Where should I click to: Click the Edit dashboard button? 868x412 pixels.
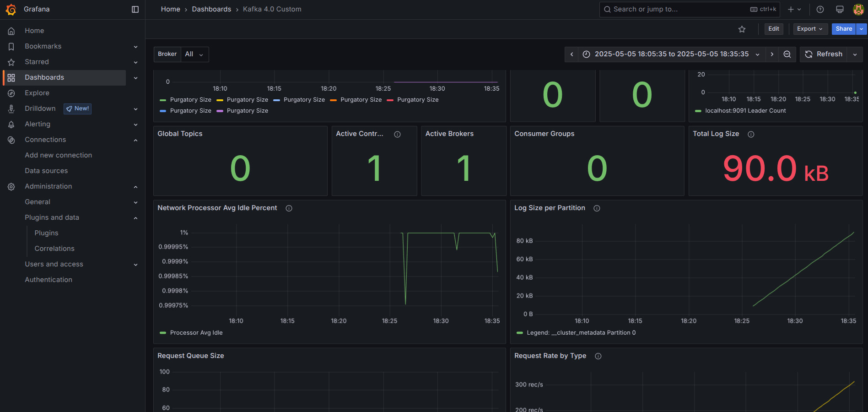(x=774, y=29)
